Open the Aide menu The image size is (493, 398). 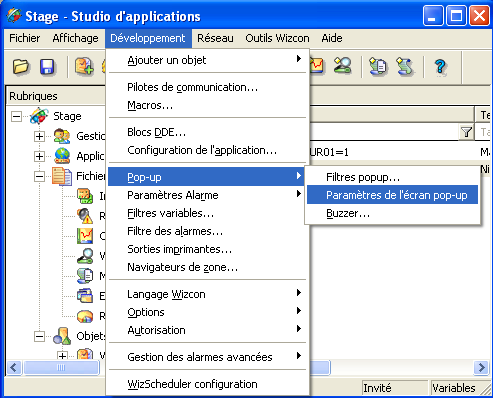click(332, 38)
